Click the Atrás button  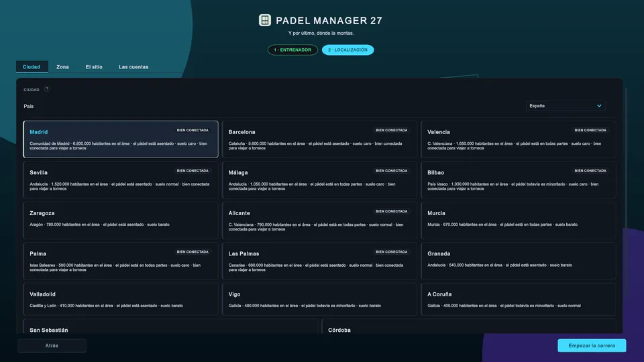tap(52, 346)
